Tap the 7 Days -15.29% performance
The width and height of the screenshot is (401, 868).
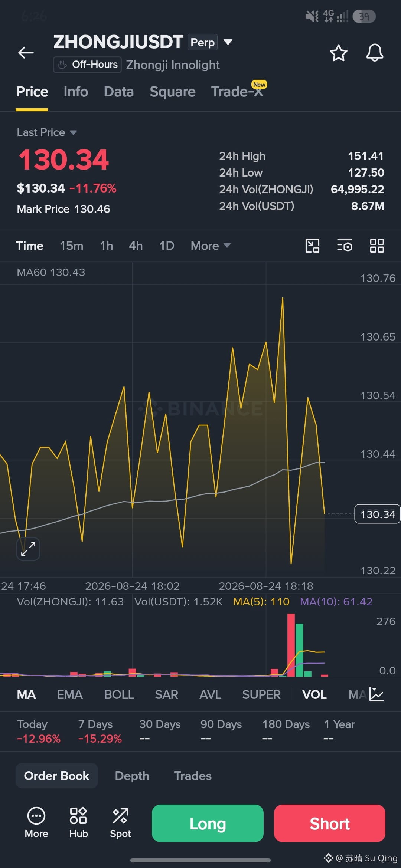click(100, 731)
